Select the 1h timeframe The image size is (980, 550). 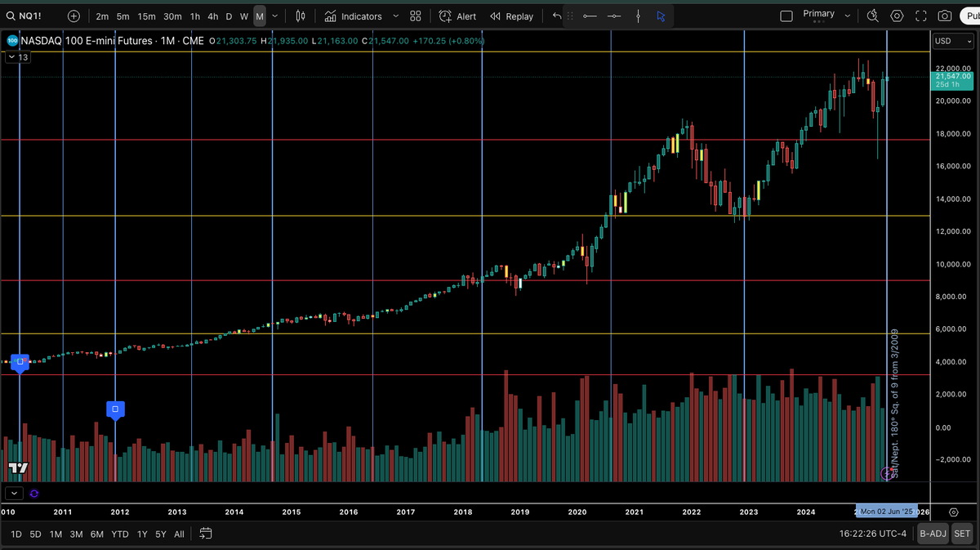[x=195, y=16]
